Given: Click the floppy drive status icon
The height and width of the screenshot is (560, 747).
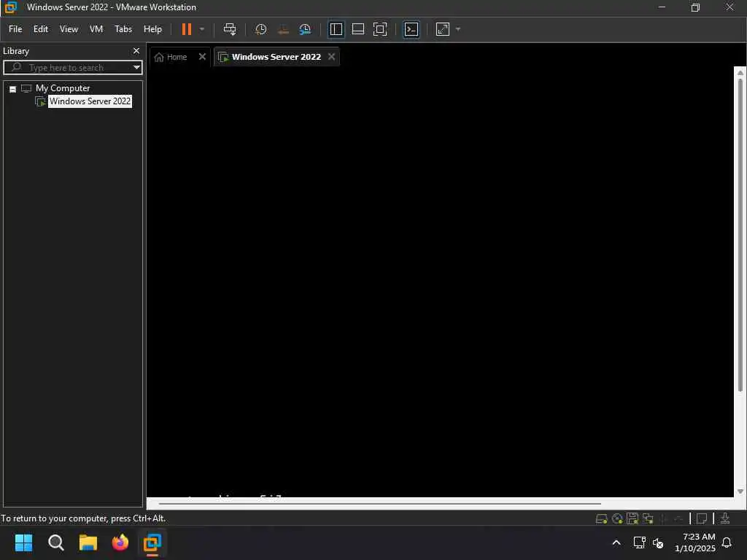Looking at the screenshot, I should click(x=632, y=518).
